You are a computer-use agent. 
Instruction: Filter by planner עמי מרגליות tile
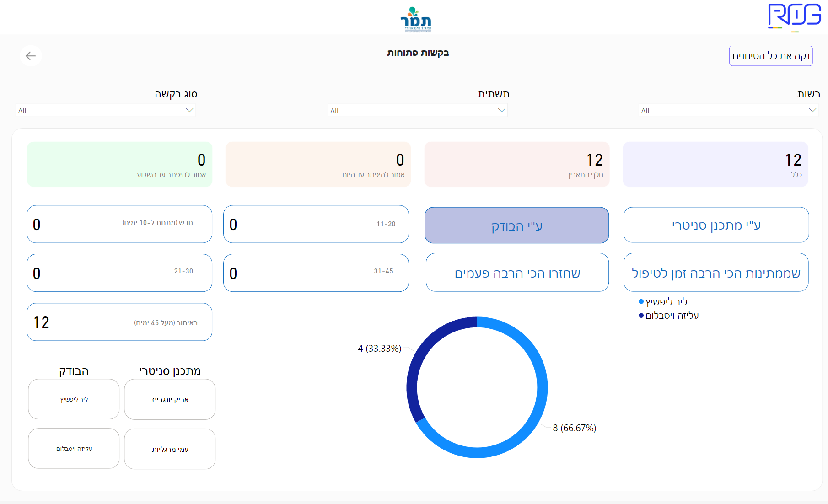coord(170,449)
